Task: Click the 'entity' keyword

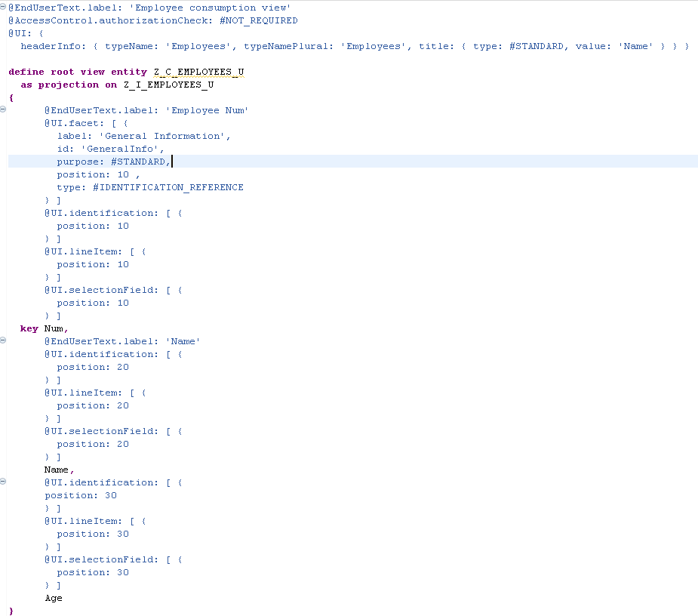Action: pyautogui.click(x=128, y=72)
